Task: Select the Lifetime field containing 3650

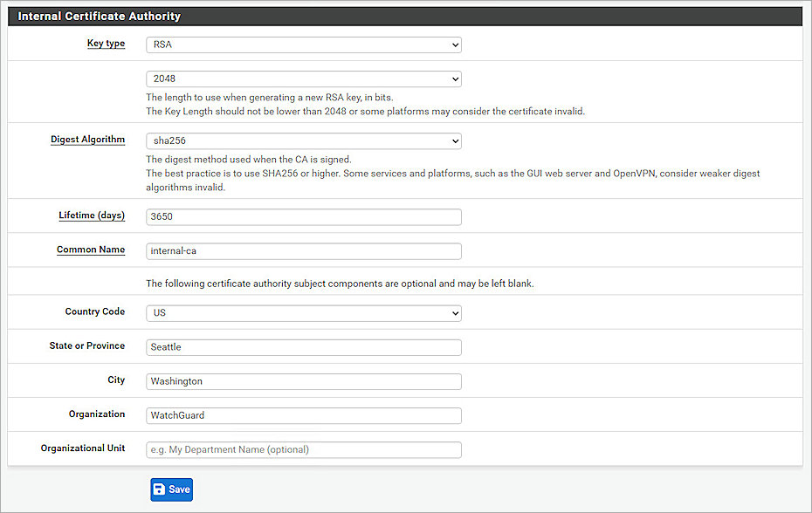Action: [x=303, y=216]
